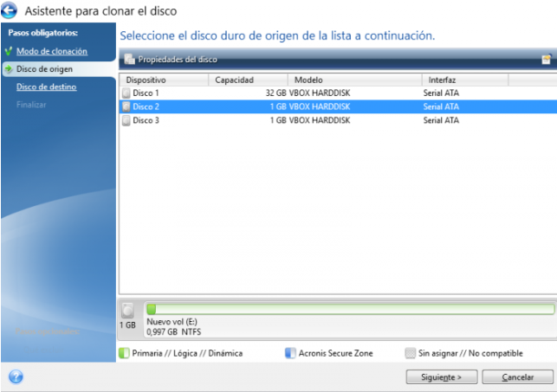The image size is (557, 392).
Task: Click the green Nuevo vol (E:) partition bar
Action: pos(350,309)
